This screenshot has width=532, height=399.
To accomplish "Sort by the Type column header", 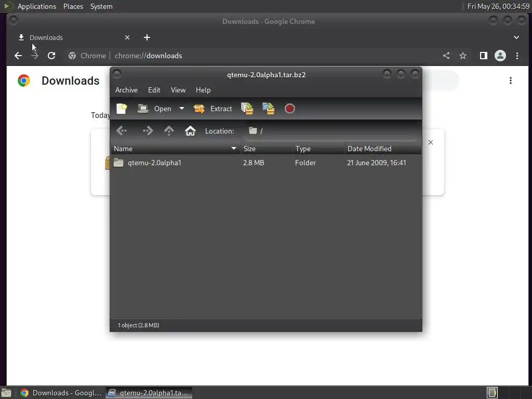I will [x=318, y=149].
